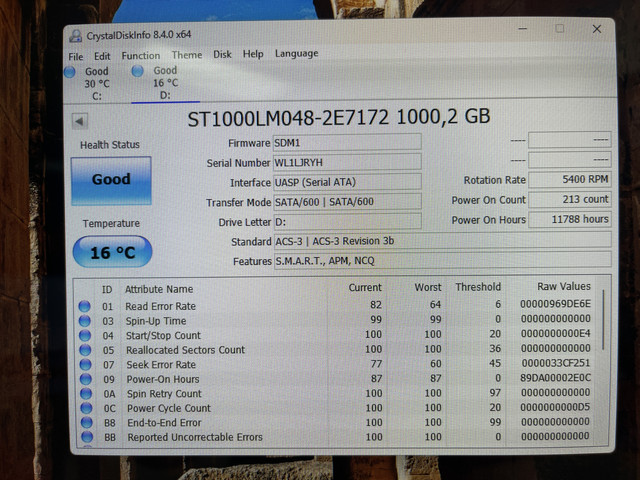The image size is (640, 480).
Task: Click the Serial Number field WL1LJRYH
Action: point(347,162)
